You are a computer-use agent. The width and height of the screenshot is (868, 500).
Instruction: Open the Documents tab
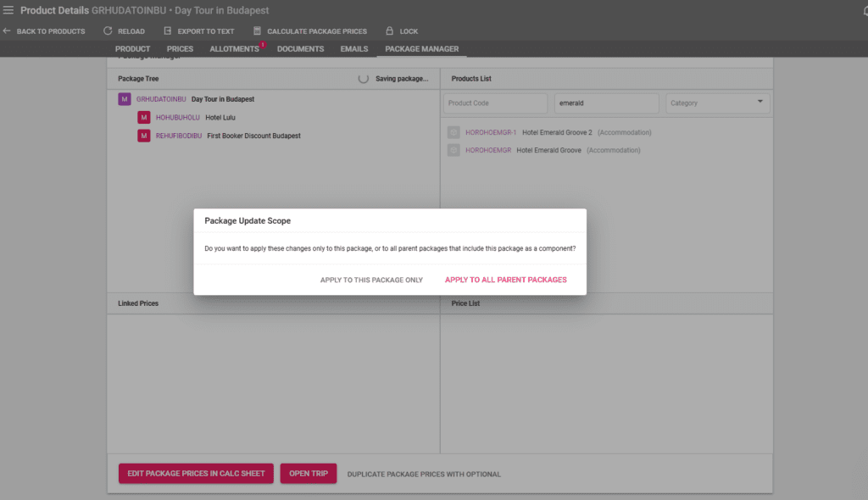pyautogui.click(x=300, y=48)
